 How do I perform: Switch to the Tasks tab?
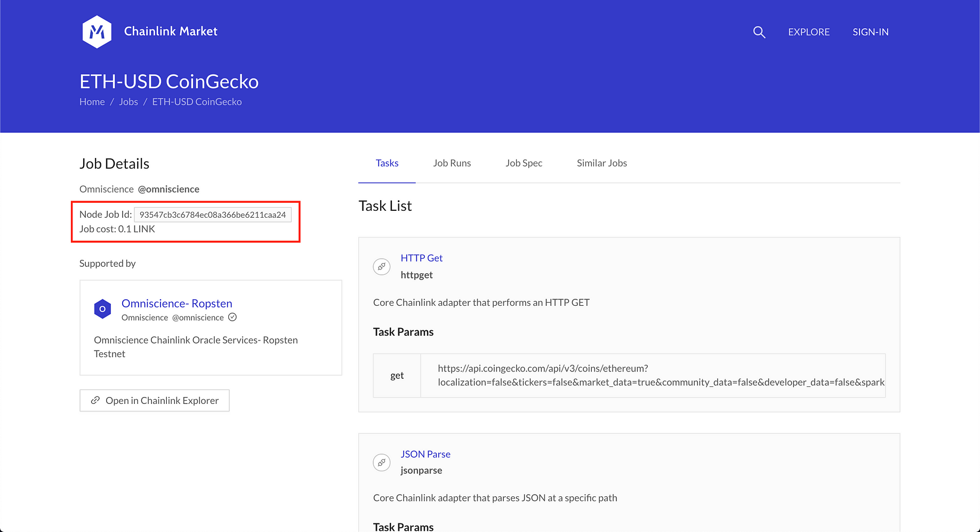pos(387,163)
